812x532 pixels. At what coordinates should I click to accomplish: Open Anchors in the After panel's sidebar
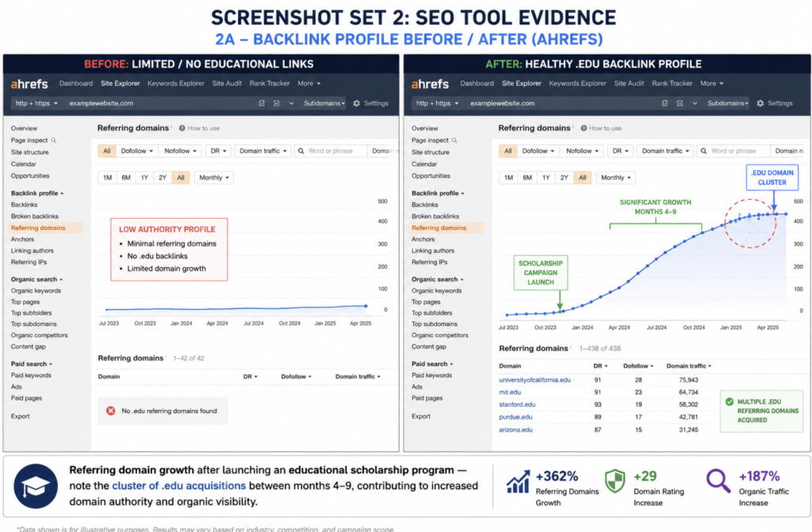(x=423, y=239)
